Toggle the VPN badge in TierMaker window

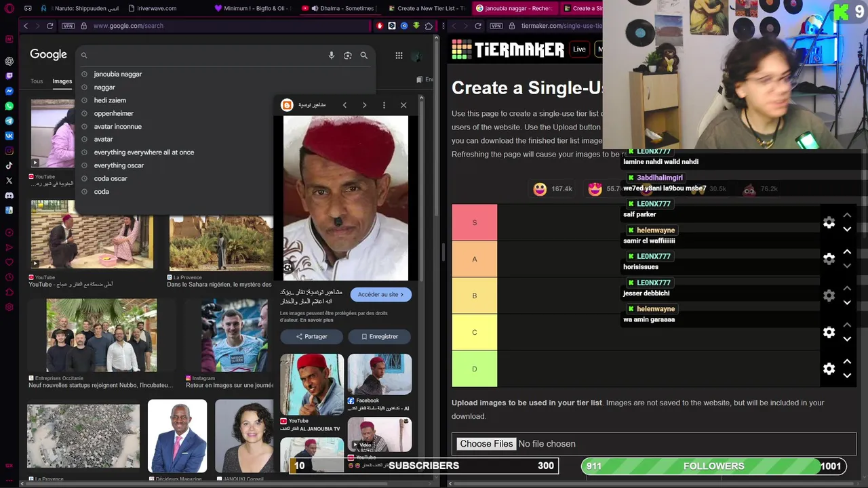(x=496, y=26)
